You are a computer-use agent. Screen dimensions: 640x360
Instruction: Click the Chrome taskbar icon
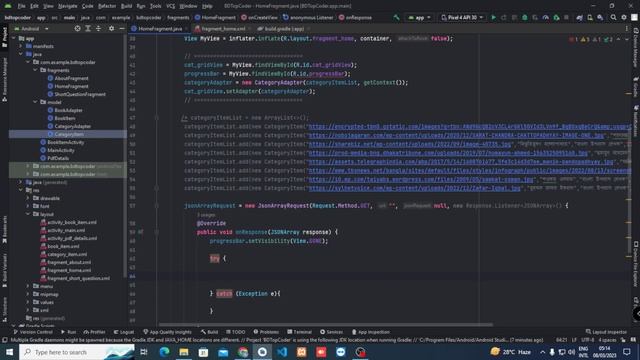coord(243,352)
